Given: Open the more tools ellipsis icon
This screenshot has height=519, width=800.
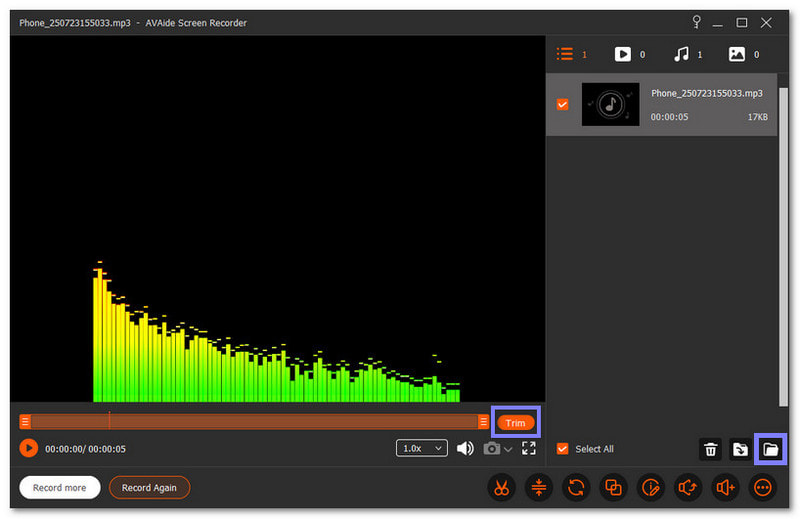Looking at the screenshot, I should [x=726, y=487].
